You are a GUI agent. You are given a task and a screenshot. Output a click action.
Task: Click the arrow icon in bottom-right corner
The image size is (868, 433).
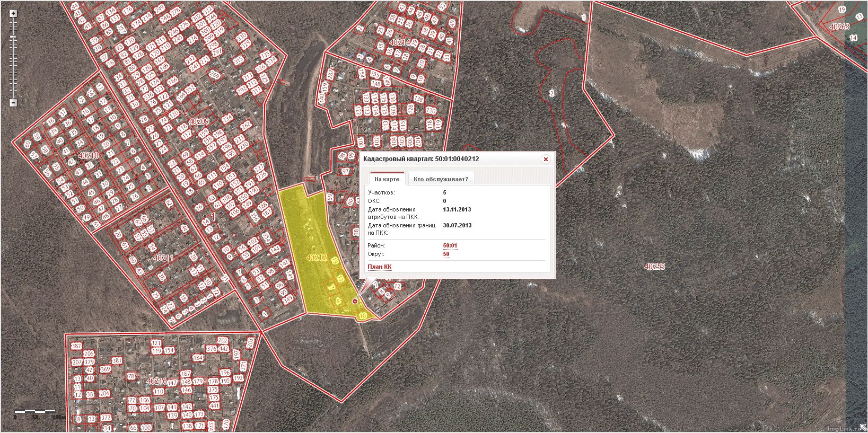(863, 428)
